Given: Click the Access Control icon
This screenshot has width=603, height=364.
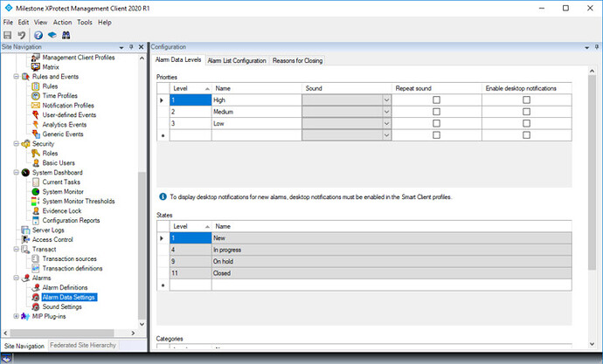Looking at the screenshot, I should (x=25, y=239).
